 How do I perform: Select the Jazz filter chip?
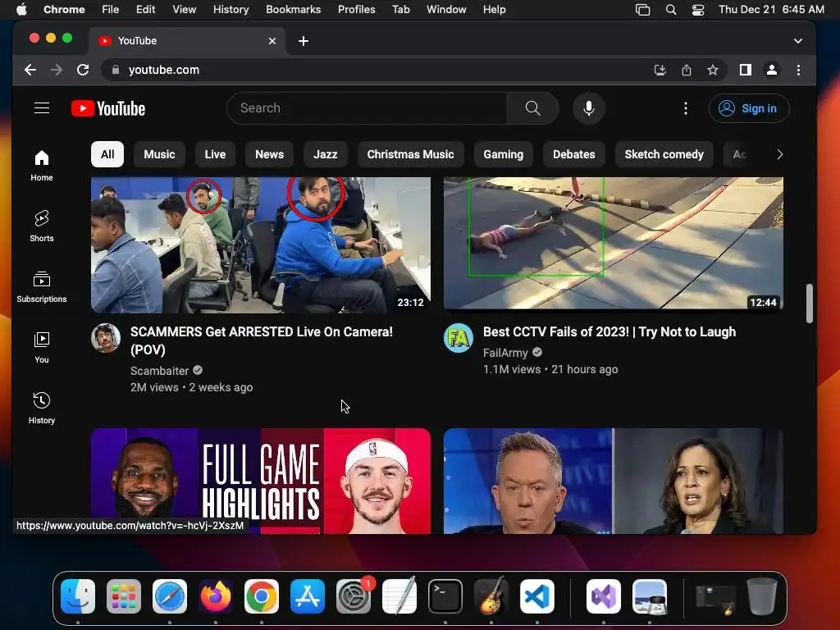coord(325,154)
